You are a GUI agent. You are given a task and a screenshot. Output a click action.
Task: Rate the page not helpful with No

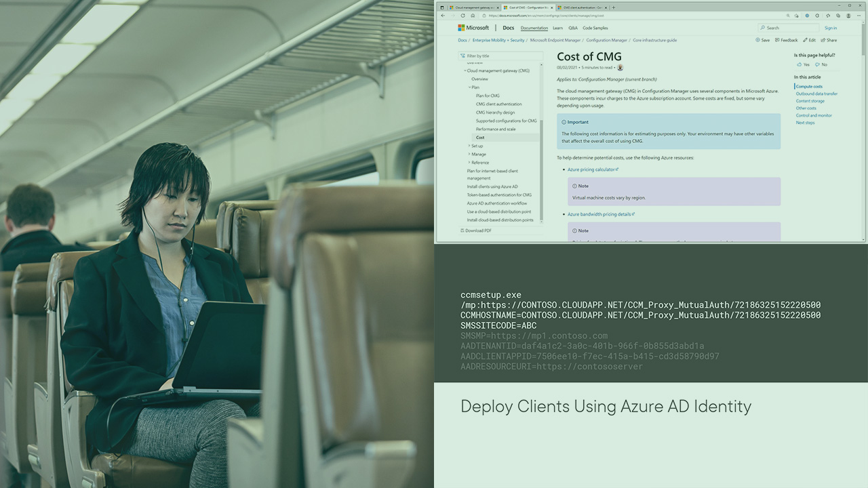click(x=821, y=64)
